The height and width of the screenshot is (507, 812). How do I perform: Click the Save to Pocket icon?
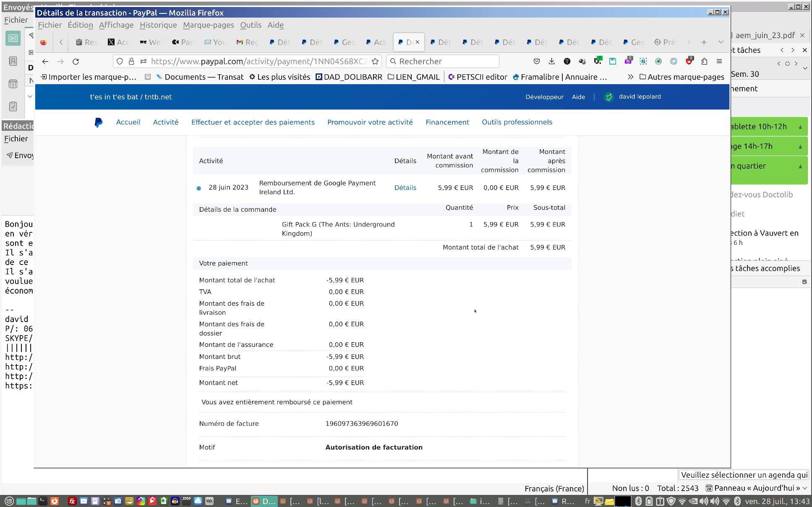[x=536, y=62]
